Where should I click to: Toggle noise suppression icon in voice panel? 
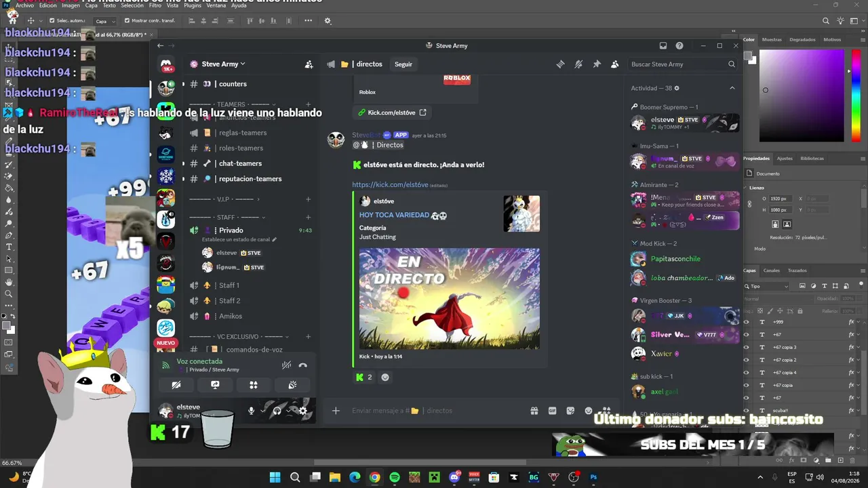287,365
